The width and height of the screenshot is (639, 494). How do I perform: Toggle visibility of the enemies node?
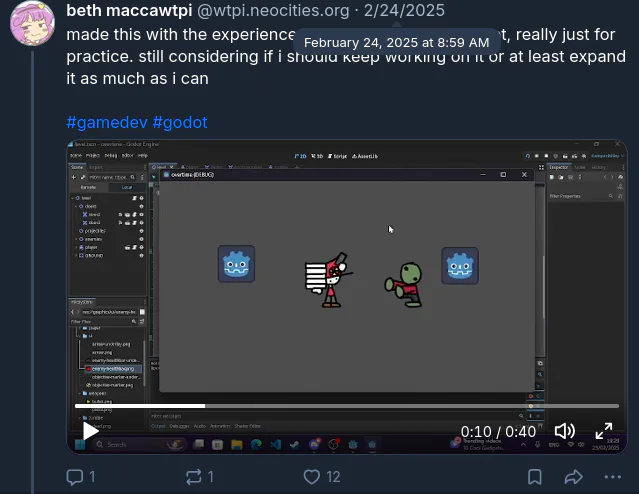[141, 239]
